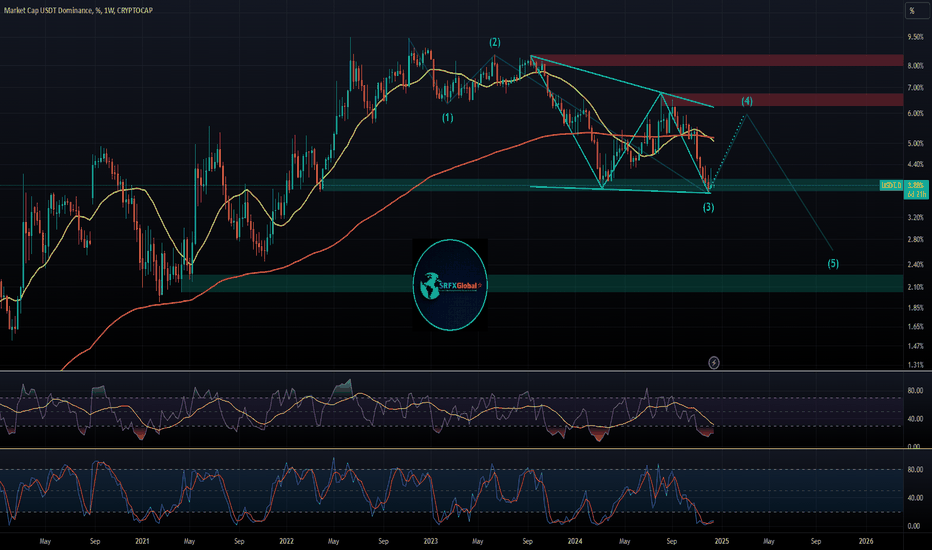Image resolution: width=932 pixels, height=550 pixels.
Task: Click the 2022 label on time axis
Action: (286, 541)
